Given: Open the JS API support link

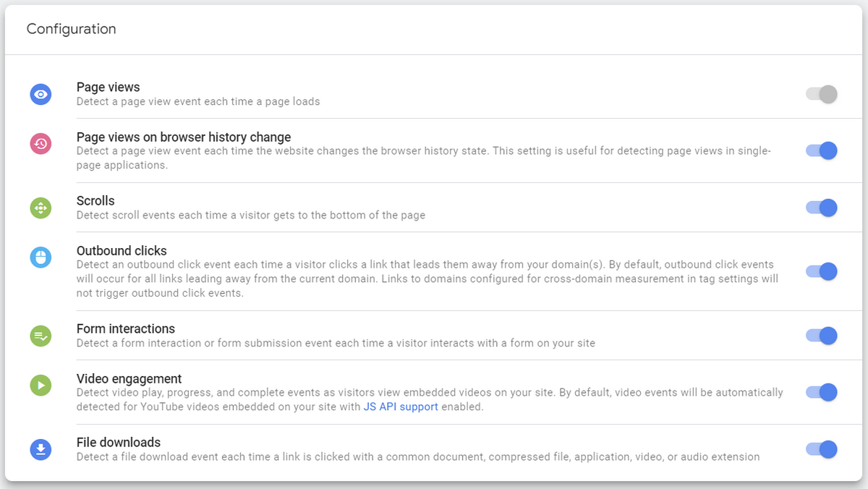Looking at the screenshot, I should point(401,407).
